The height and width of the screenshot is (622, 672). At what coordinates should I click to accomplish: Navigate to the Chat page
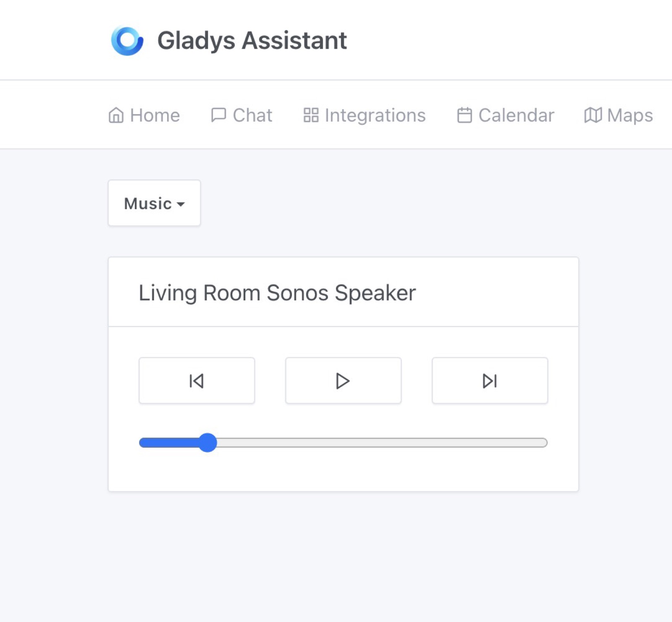(x=241, y=115)
